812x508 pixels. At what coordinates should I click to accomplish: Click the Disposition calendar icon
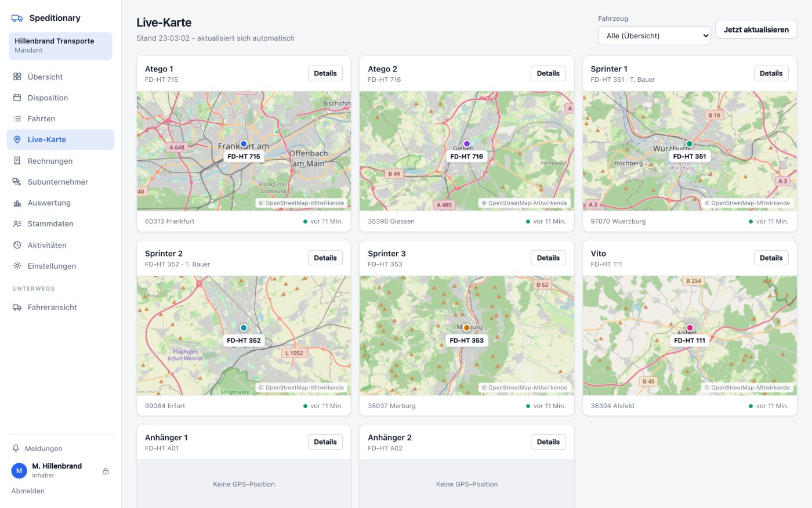[x=17, y=98]
